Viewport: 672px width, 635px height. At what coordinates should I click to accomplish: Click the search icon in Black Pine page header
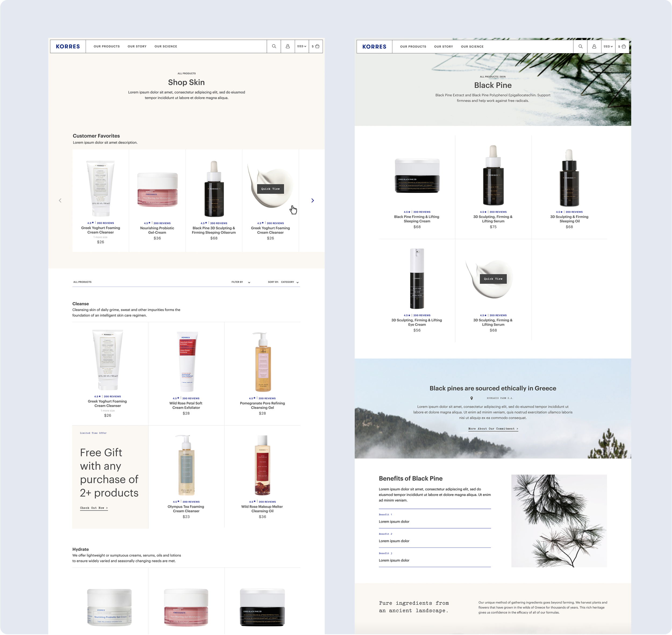point(580,47)
